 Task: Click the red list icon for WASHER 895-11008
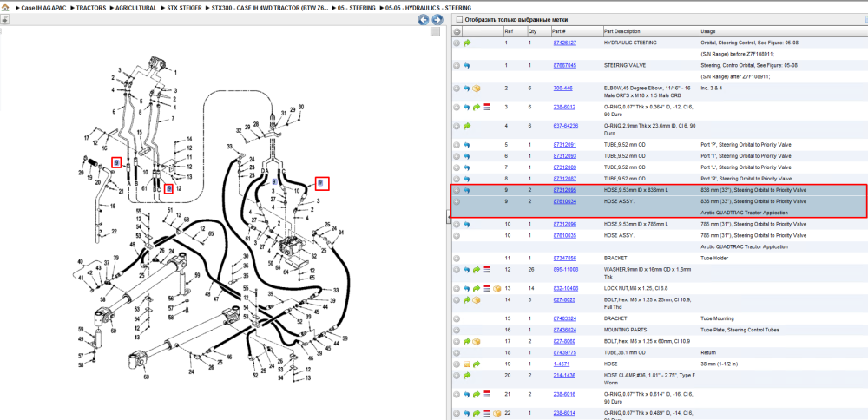pos(486,270)
